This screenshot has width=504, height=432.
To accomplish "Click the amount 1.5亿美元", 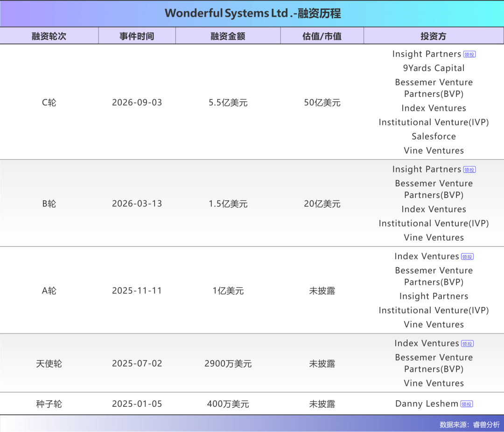I will tap(228, 204).
